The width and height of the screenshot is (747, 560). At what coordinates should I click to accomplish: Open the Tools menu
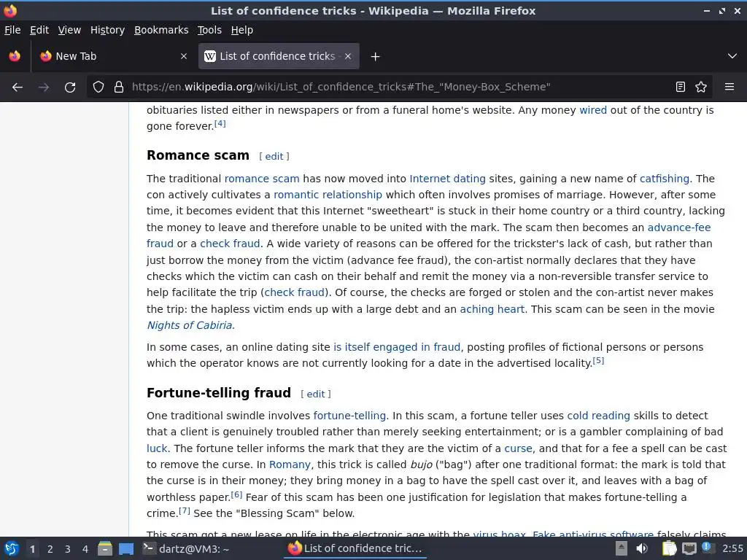click(209, 30)
